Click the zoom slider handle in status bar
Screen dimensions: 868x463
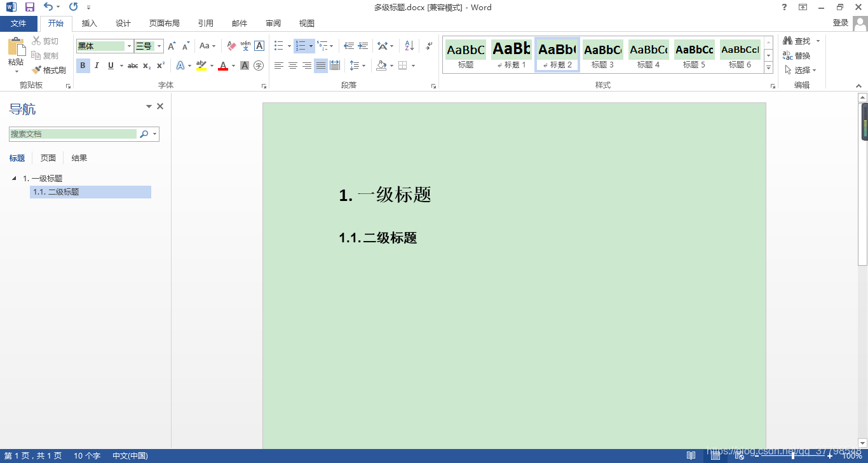tap(793, 455)
